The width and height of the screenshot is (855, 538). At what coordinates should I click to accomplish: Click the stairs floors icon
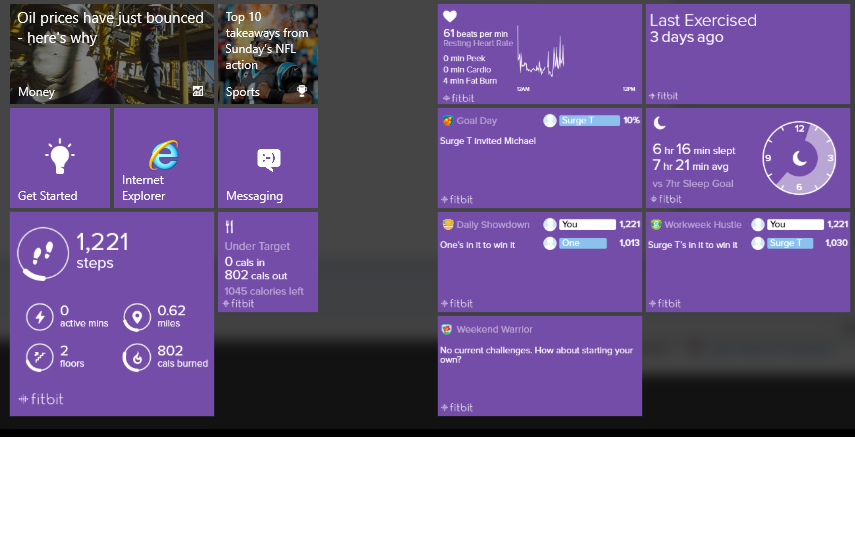(40, 357)
